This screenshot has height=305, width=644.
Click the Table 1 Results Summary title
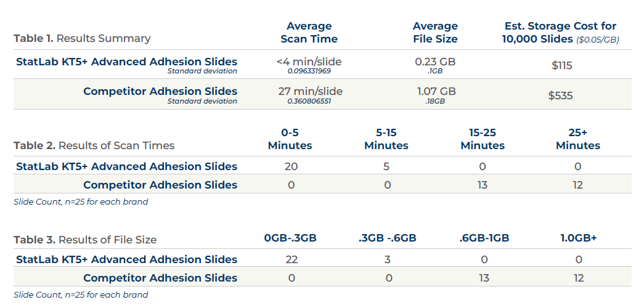82,38
